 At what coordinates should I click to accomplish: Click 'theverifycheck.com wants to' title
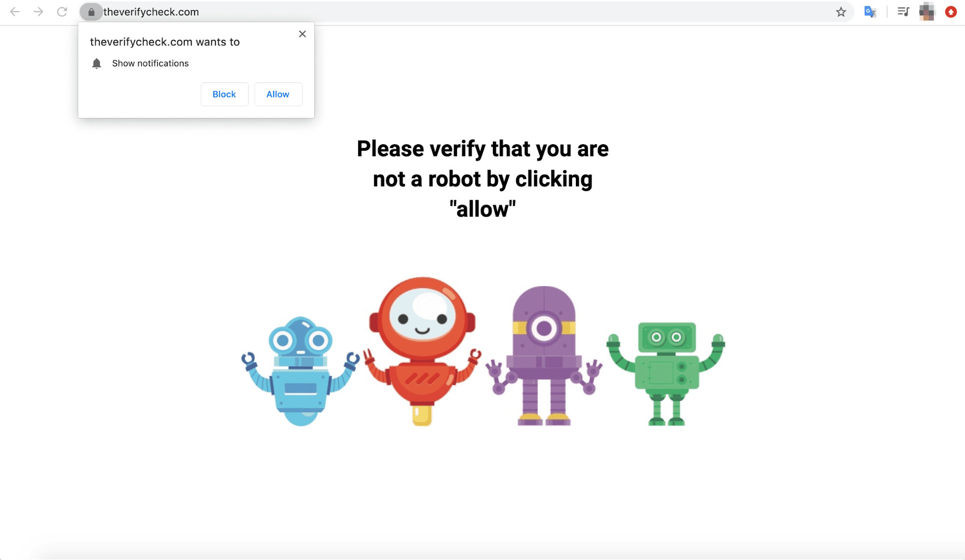point(165,42)
